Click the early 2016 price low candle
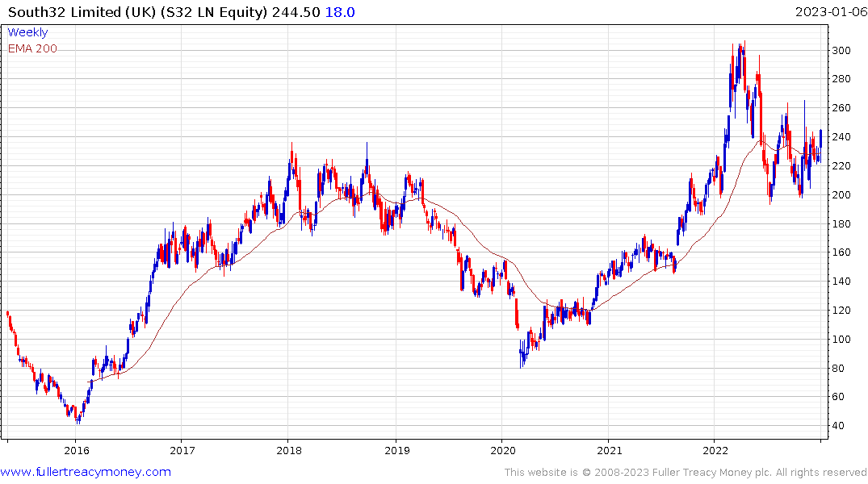 coord(78,418)
